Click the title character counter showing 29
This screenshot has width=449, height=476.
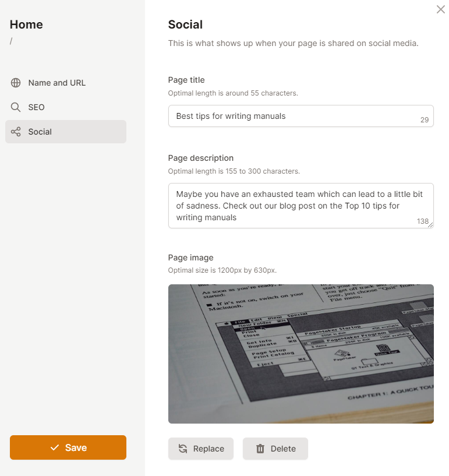(424, 121)
